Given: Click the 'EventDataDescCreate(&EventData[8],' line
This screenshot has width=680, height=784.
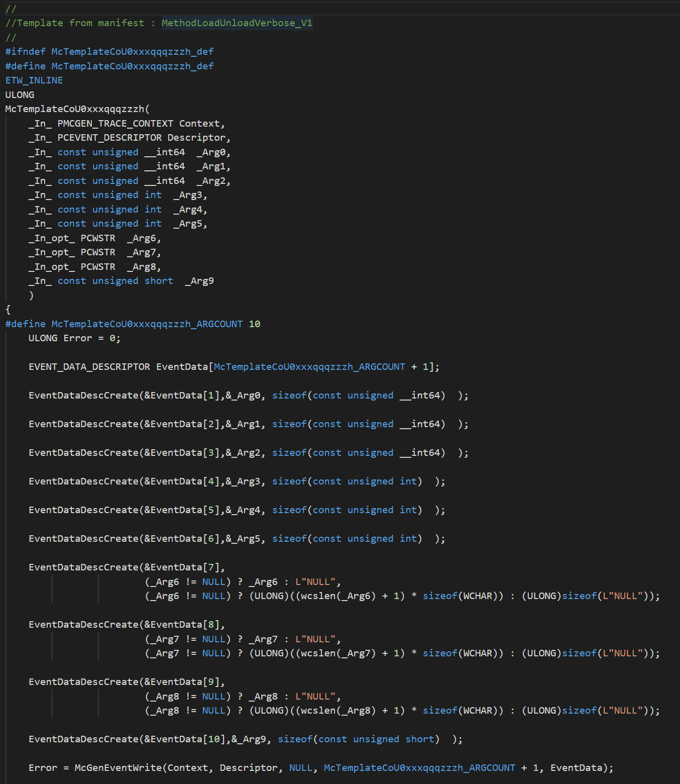Looking at the screenshot, I should (127, 625).
